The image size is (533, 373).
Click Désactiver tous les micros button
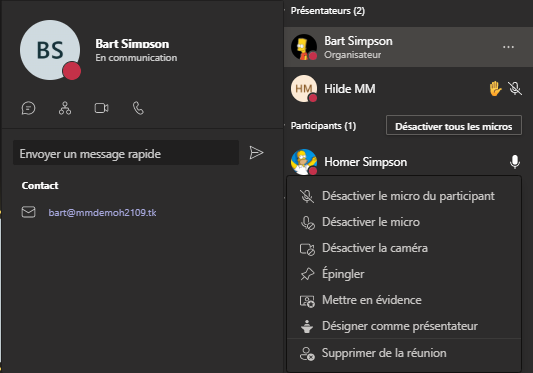(x=453, y=126)
